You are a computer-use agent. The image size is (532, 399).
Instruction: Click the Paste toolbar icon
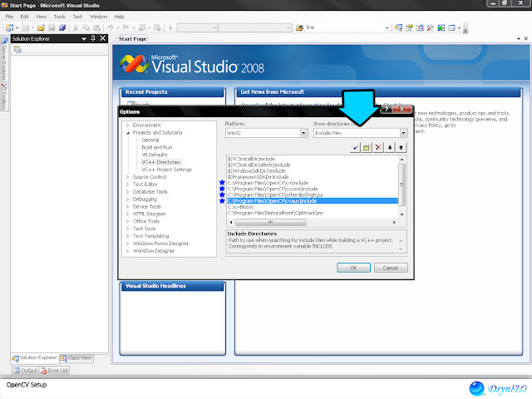97,27
